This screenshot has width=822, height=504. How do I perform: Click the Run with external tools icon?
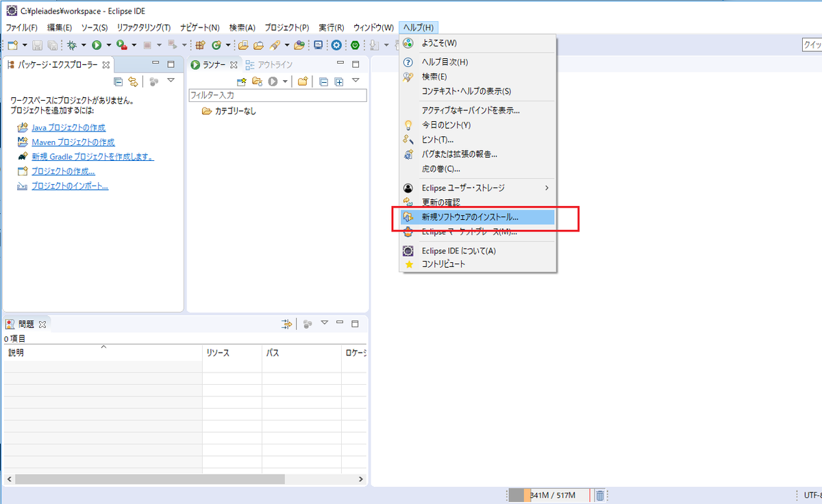[x=121, y=45]
